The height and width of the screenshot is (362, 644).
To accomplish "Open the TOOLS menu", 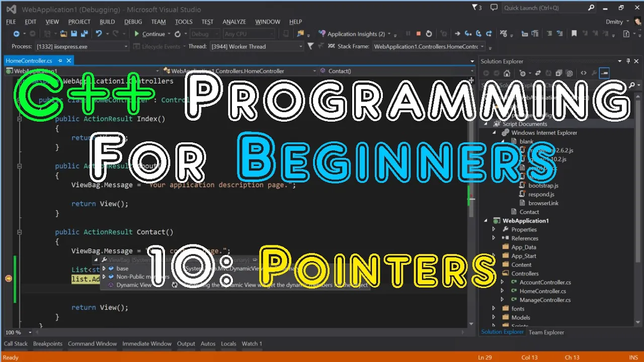I will click(x=184, y=22).
